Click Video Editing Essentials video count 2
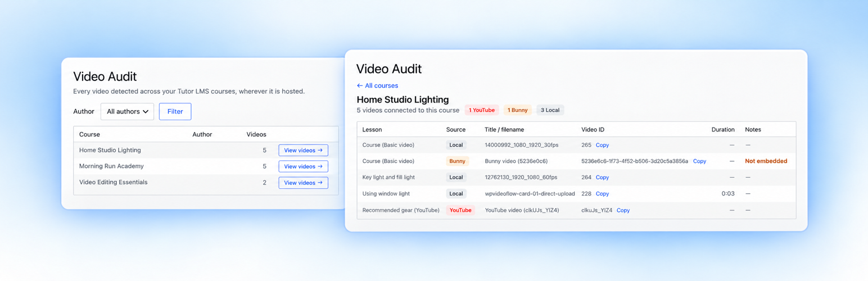The height and width of the screenshot is (281, 868). point(264,182)
